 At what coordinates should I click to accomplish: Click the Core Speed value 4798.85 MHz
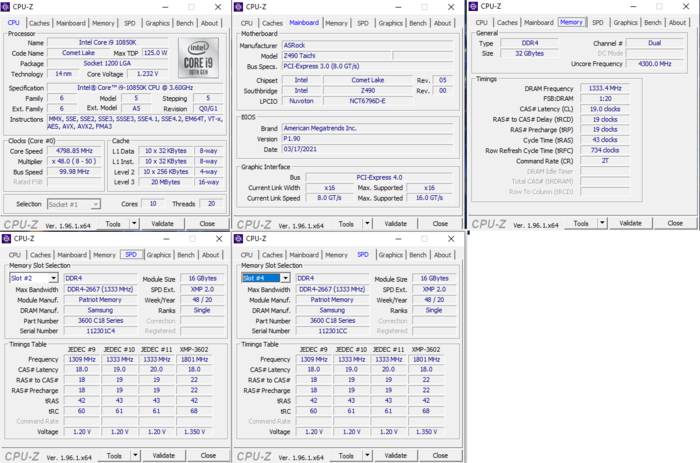tap(74, 151)
